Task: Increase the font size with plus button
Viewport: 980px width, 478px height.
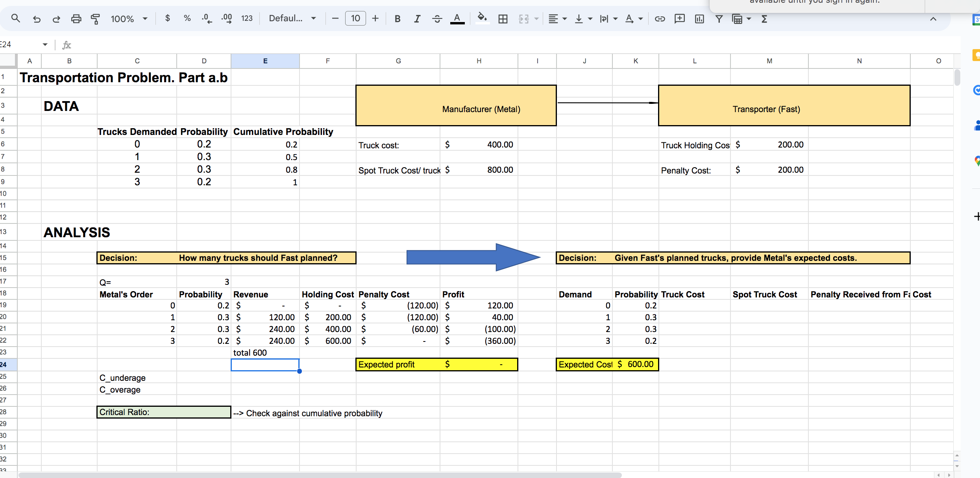Action: point(375,18)
